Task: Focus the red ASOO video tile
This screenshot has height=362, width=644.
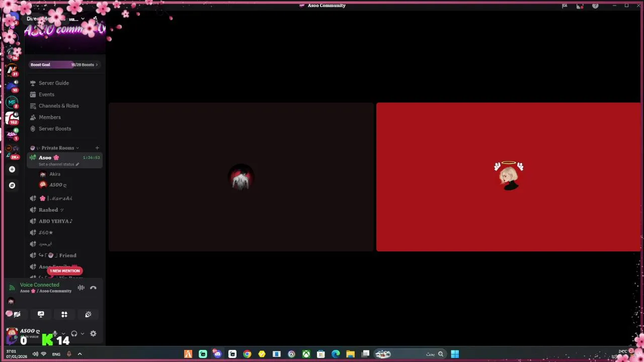Action: click(x=508, y=177)
